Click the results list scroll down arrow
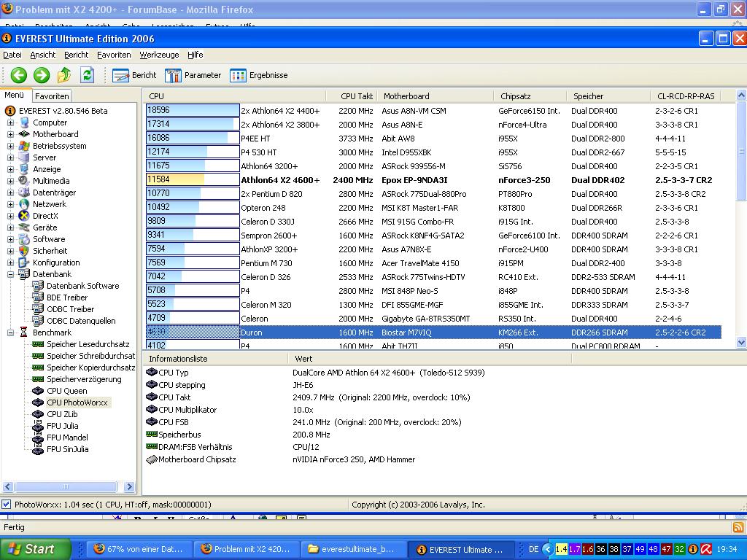Screen dimensions: 747x560 741,342
